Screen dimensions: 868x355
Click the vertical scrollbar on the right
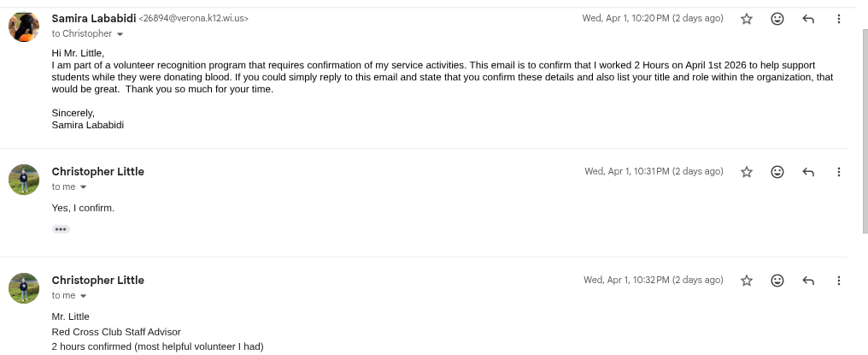pyautogui.click(x=864, y=128)
